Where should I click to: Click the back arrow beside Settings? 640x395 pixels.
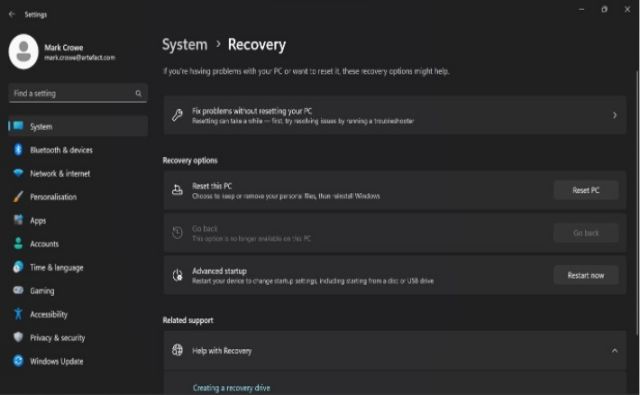point(11,14)
